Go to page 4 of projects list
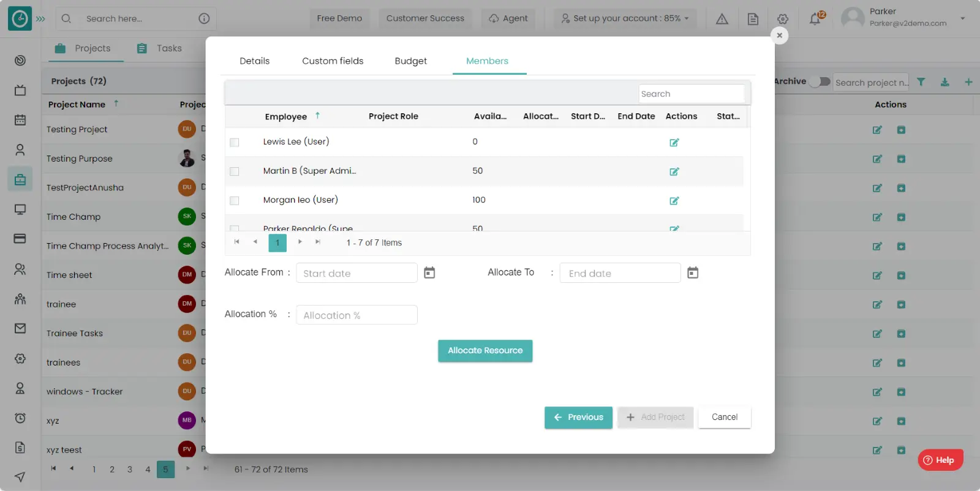This screenshot has height=491, width=980. coord(148,470)
